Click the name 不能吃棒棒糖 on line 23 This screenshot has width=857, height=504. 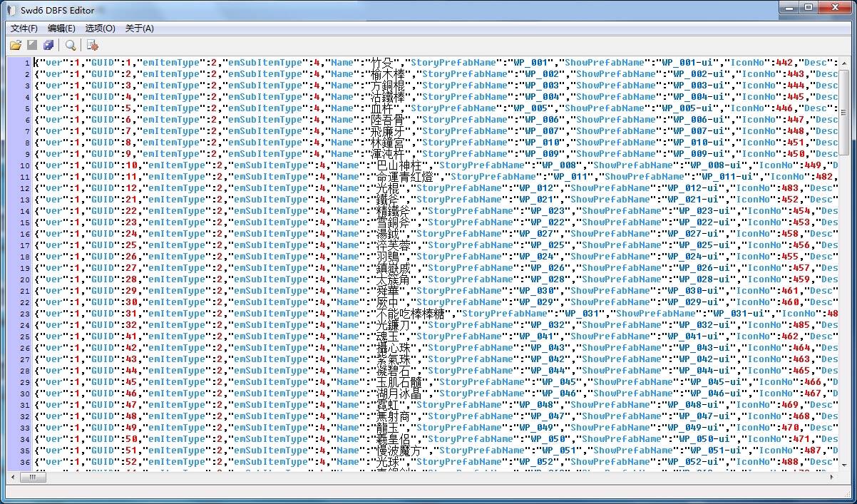pyautogui.click(x=411, y=314)
